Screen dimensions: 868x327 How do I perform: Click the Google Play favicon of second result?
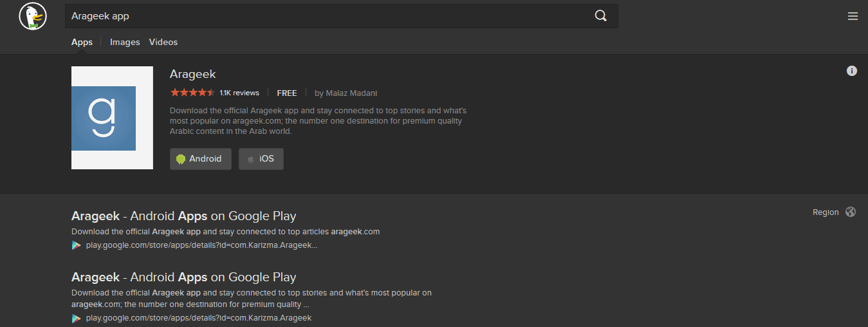(77, 318)
